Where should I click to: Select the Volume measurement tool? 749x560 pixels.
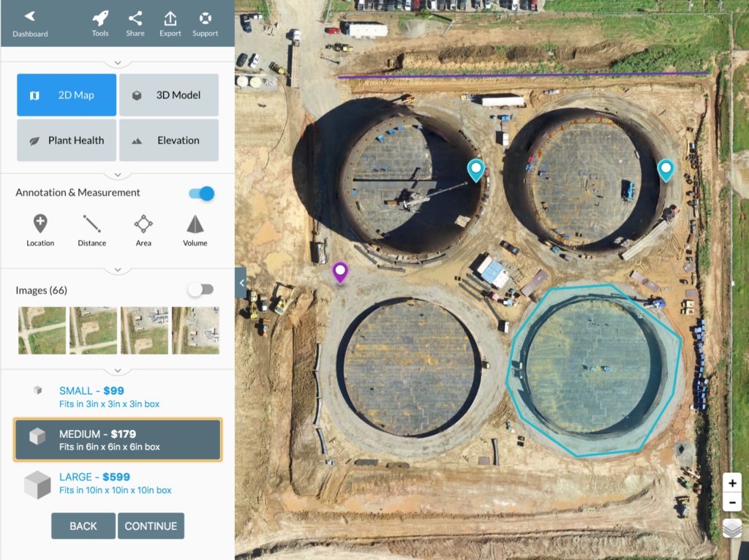(194, 230)
